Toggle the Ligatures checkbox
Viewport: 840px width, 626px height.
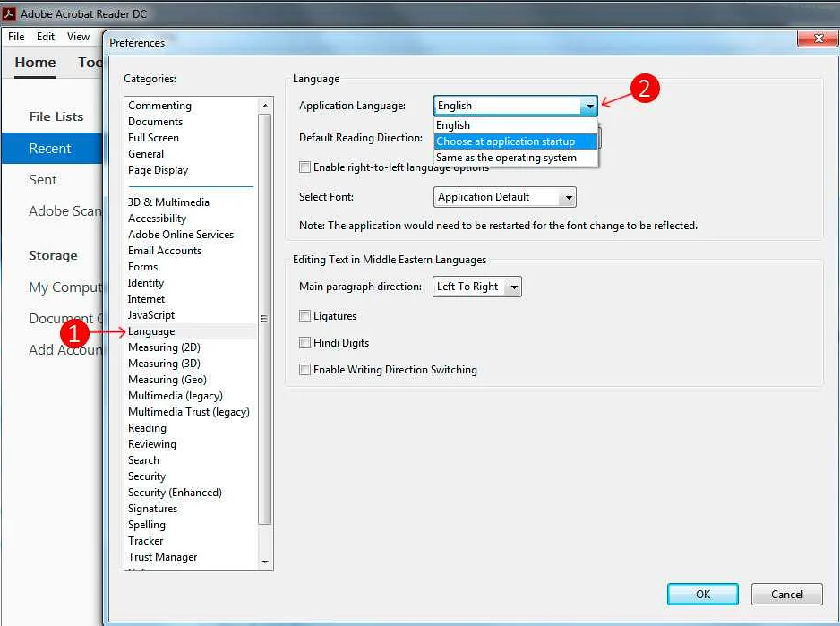coord(305,316)
